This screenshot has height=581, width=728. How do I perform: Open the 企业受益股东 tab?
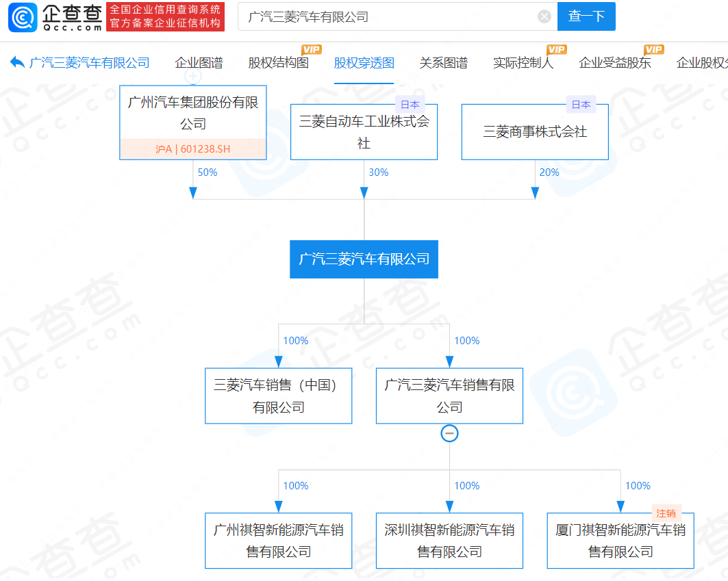(615, 63)
